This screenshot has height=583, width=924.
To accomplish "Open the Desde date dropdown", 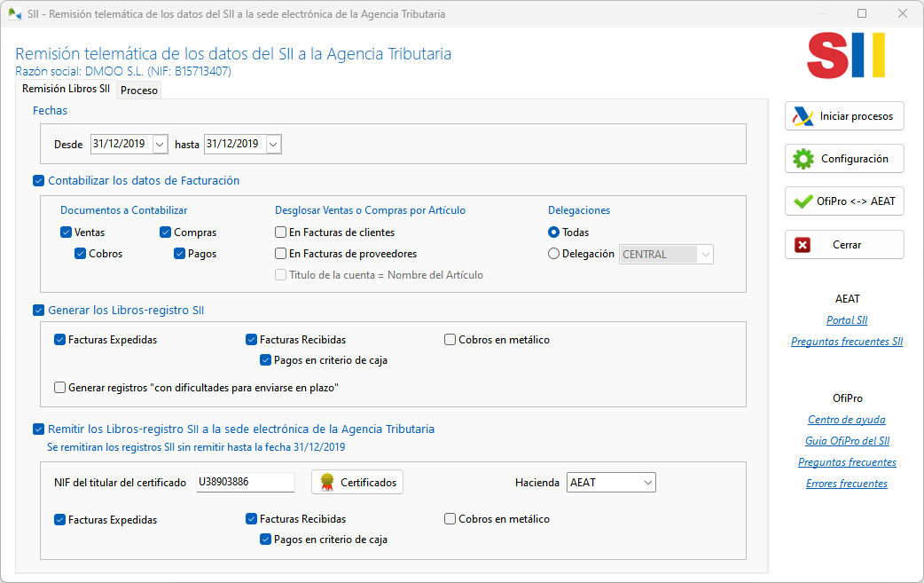I will (158, 143).
